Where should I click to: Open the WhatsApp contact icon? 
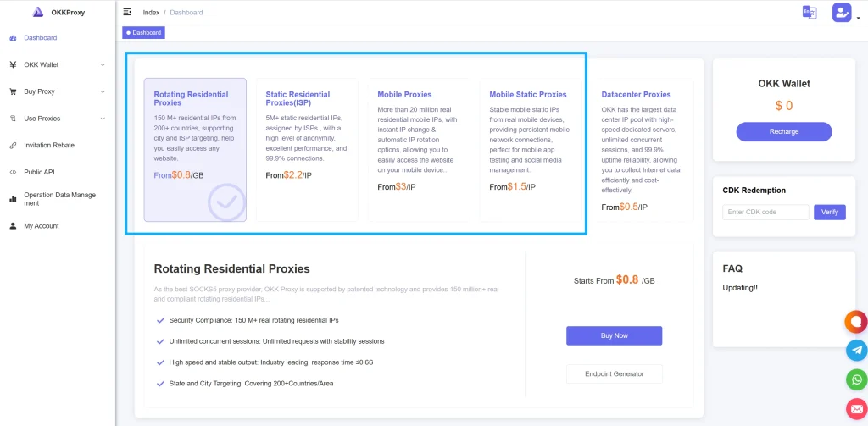[x=856, y=379]
